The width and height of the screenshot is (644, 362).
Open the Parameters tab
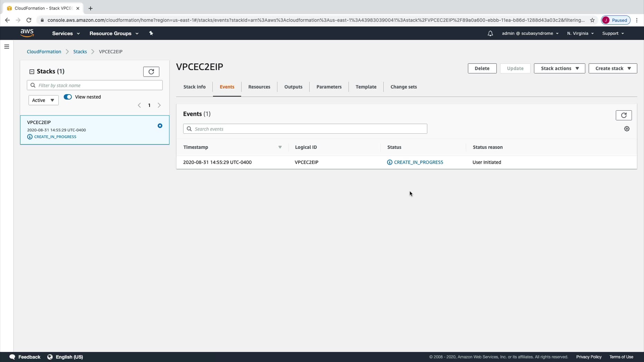point(329,87)
